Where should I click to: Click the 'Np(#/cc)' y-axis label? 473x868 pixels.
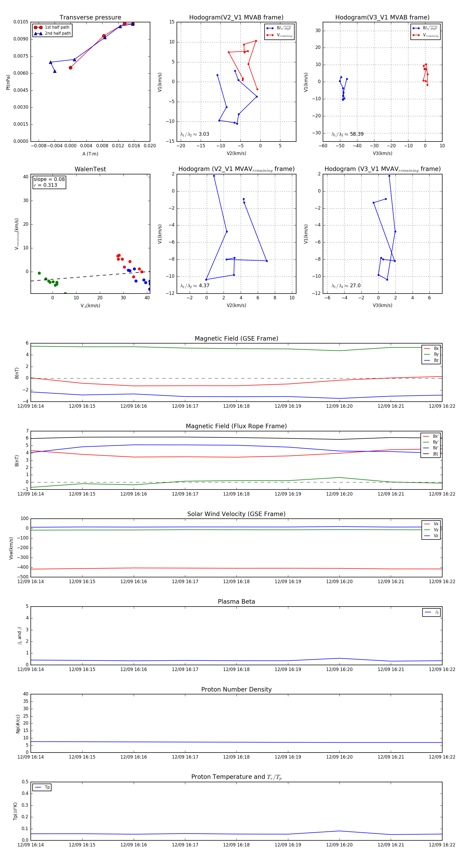pos(18,723)
